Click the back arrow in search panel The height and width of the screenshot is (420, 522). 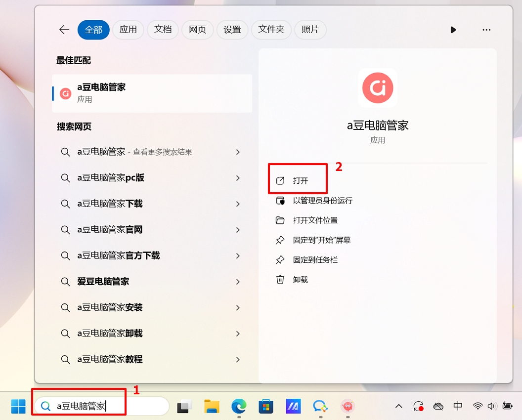(64, 30)
